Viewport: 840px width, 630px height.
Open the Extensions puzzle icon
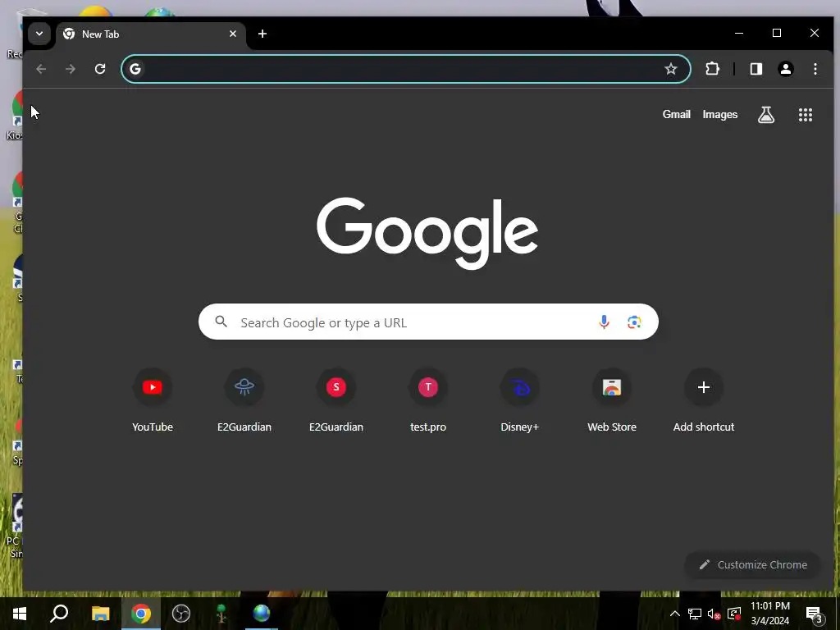click(x=713, y=69)
